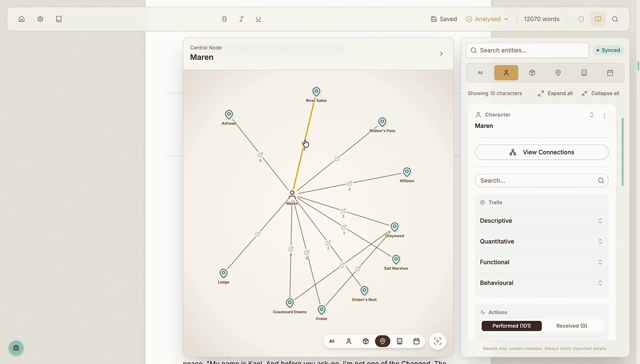
Task: Select Objects cube tab in entity panel
Action: [532, 73]
